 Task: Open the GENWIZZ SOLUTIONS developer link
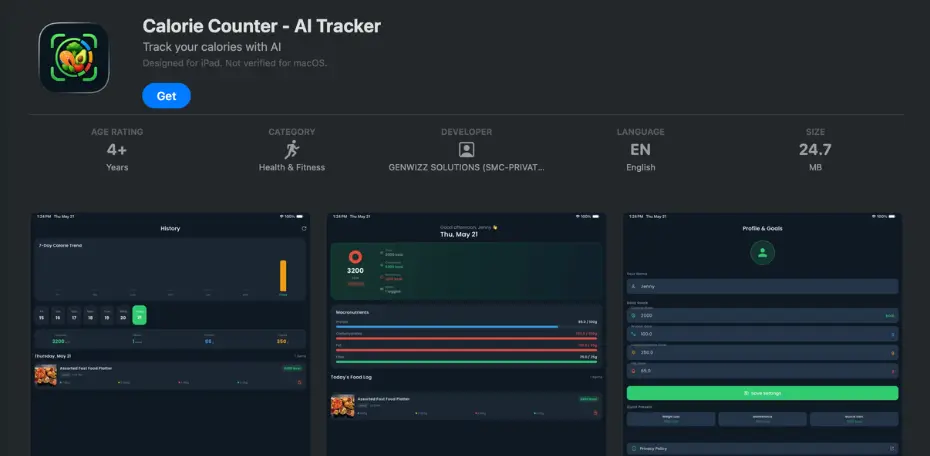(466, 167)
